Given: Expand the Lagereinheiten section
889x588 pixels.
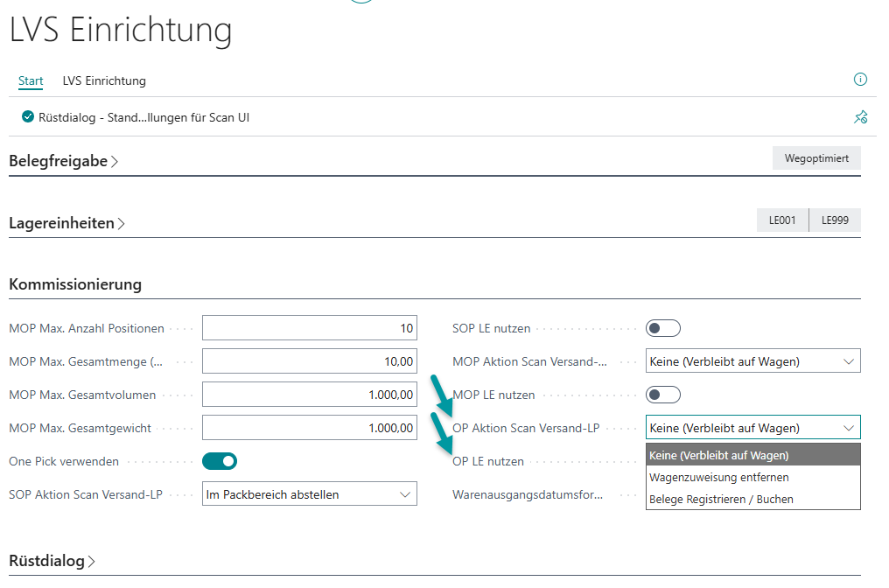Looking at the screenshot, I should (x=66, y=223).
